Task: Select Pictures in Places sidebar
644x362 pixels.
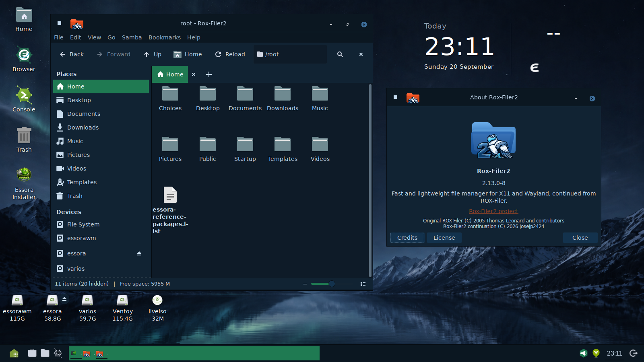Action: pos(101,155)
